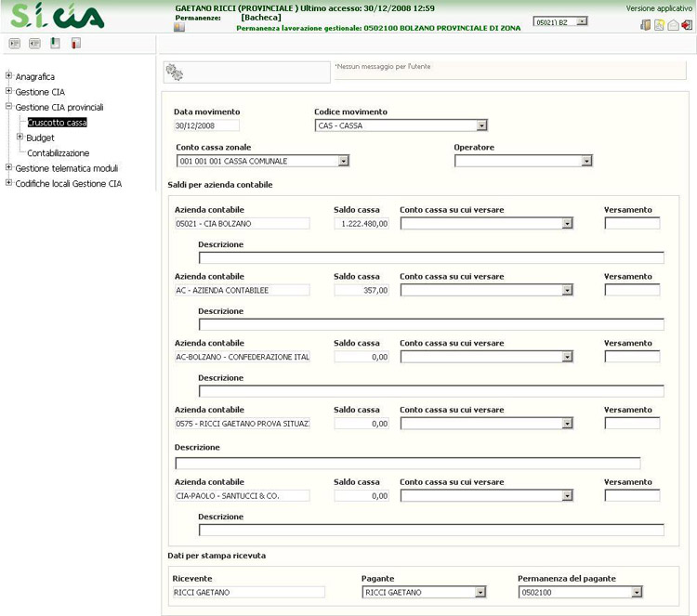Image resolution: width=697 pixels, height=616 pixels.
Task: Select Cruscotto cassa in the tree
Action: pos(58,123)
